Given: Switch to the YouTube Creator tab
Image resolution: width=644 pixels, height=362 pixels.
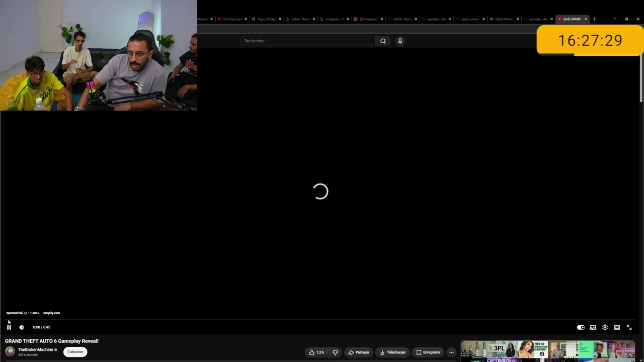Looking at the screenshot, I should click(231, 19).
